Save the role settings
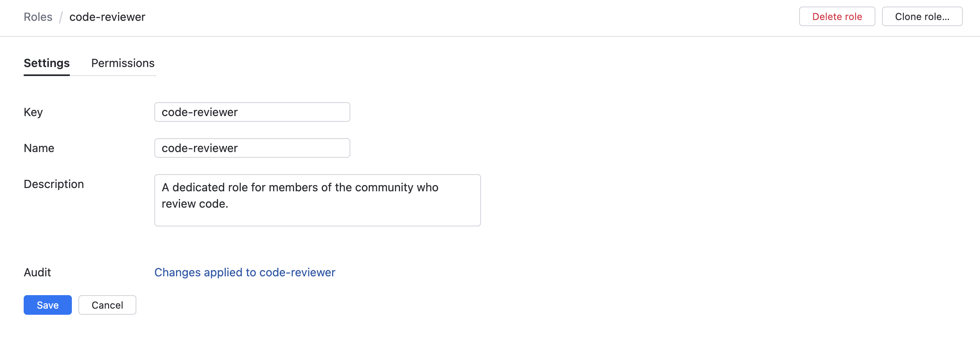This screenshot has height=345, width=980. (48, 305)
